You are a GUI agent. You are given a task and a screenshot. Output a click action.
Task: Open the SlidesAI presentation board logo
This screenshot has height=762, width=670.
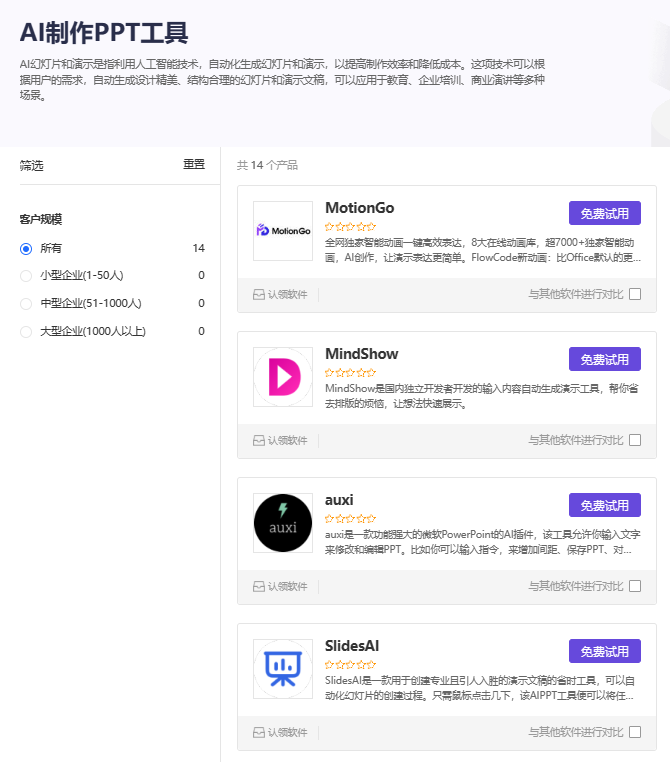(x=283, y=669)
